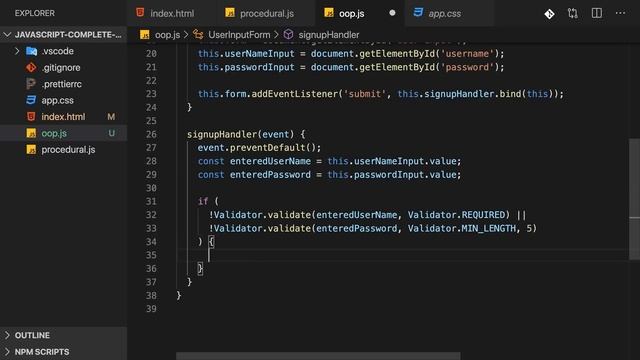Click the class symbol icon in breadcrumb
The image size is (640, 360).
point(198,34)
